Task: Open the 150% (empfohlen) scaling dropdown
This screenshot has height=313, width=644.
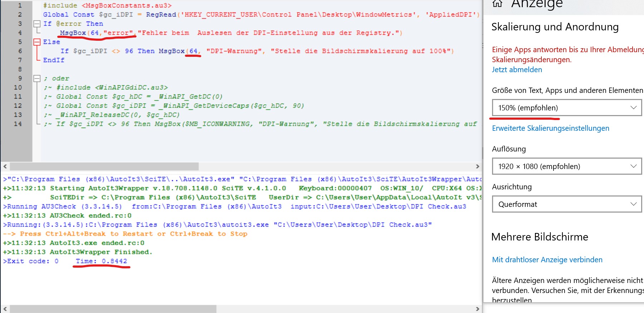Action: [567, 108]
